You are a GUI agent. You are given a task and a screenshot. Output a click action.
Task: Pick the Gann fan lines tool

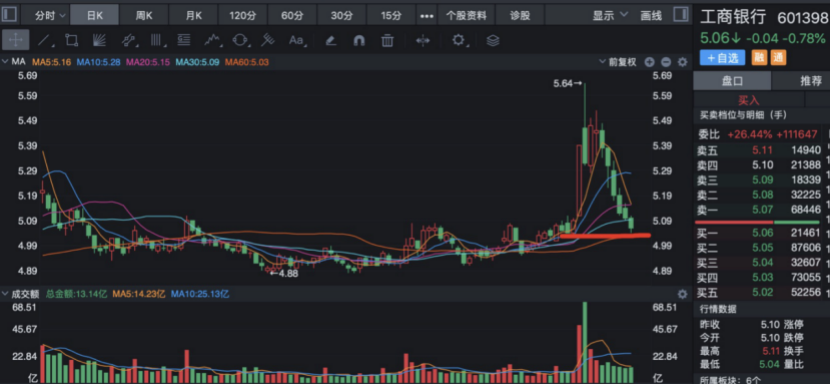point(99,40)
